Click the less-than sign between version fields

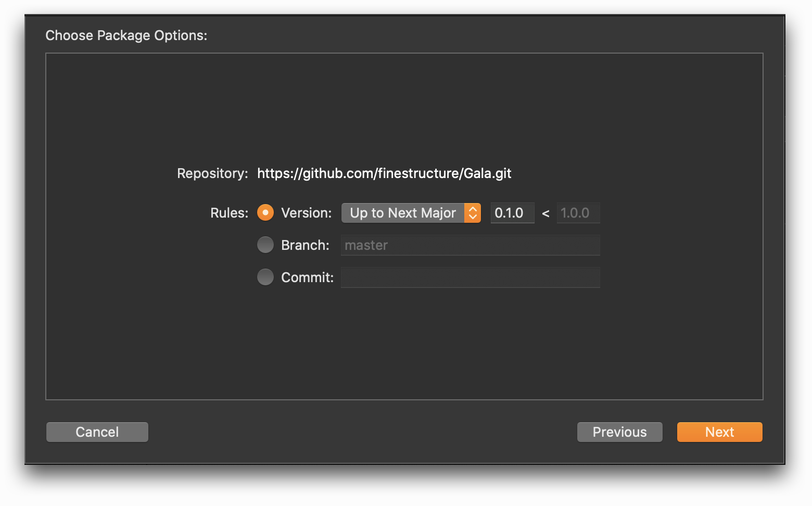[545, 213]
